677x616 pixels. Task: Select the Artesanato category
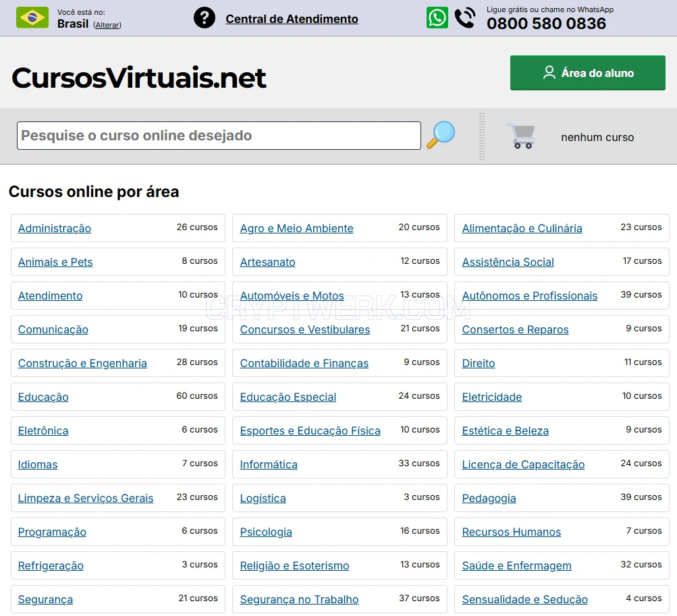coord(268,262)
